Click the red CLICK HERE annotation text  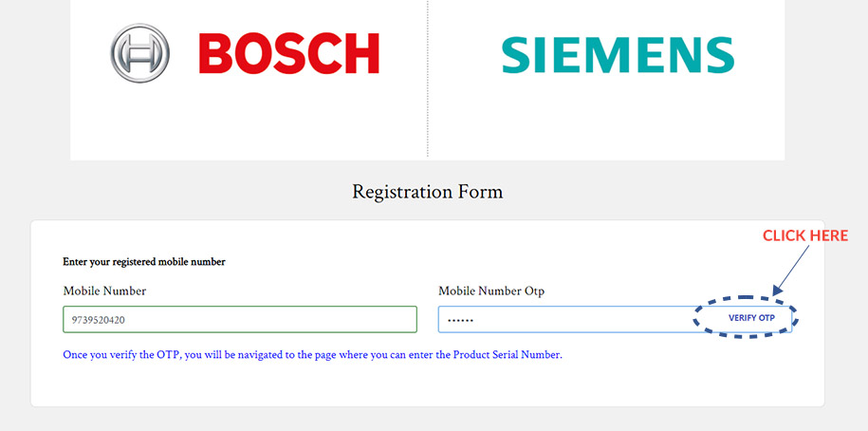click(x=805, y=235)
